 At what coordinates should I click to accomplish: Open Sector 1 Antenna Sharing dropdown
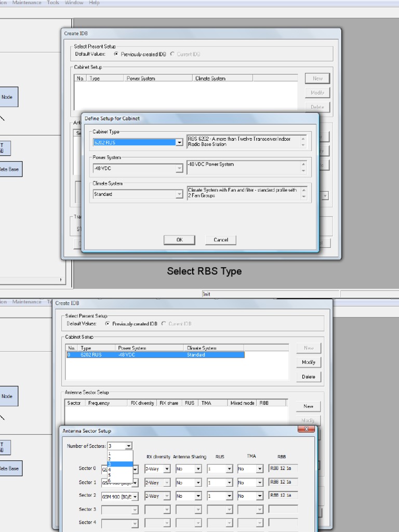198,483
